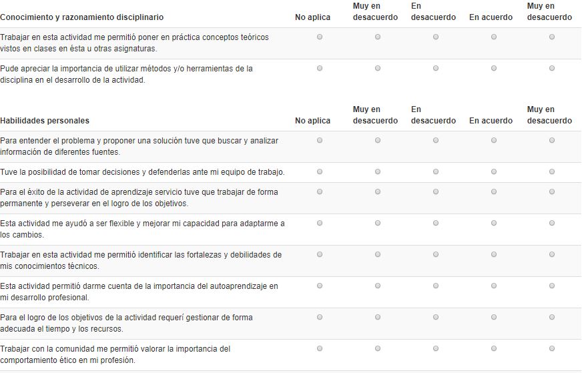Mark 'En acuerdo' for ser flexible row
Image resolution: width=588 pixels, height=373 pixels.
494,223
